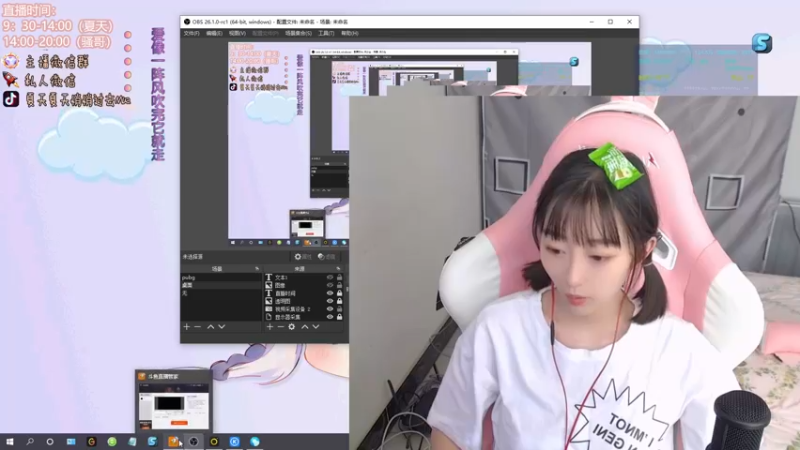Remove the selected source with minus icon
The image size is (800, 450).
click(x=281, y=327)
